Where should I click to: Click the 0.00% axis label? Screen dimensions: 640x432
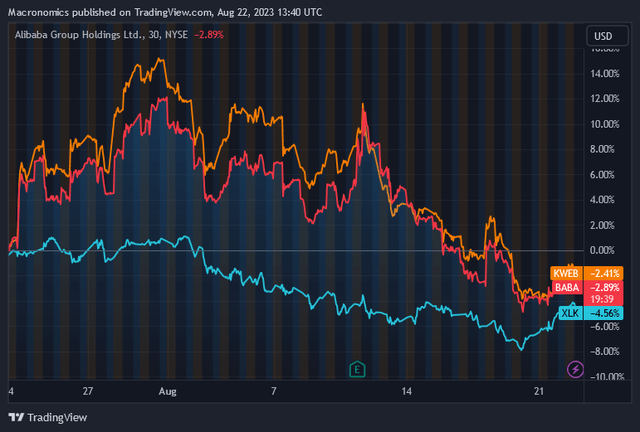602,250
